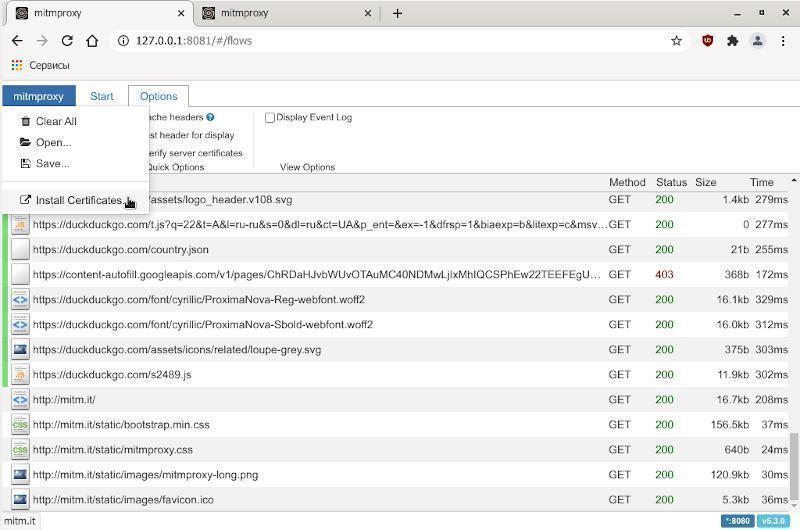Click the help icon next to cache headers
The image size is (800, 530).
pyautogui.click(x=210, y=117)
